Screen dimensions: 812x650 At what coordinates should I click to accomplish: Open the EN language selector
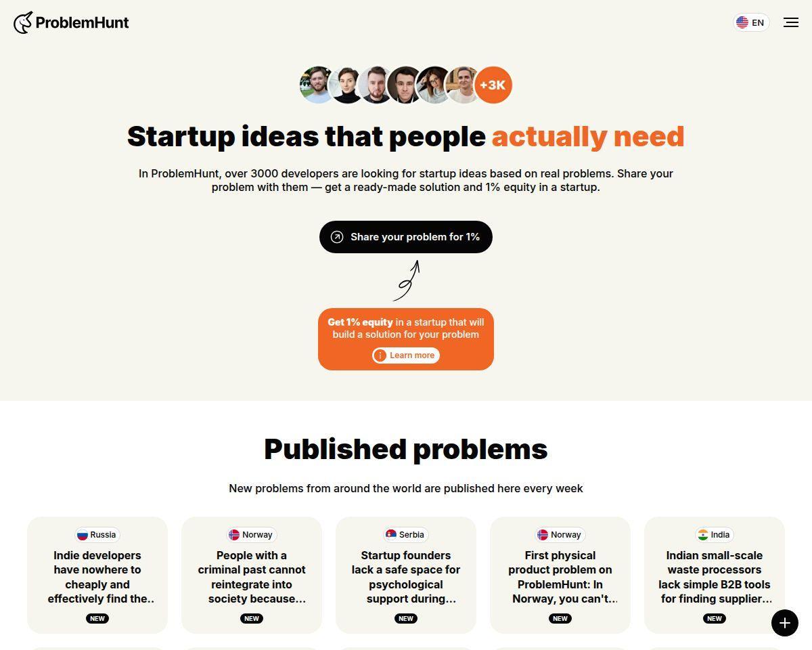click(751, 22)
